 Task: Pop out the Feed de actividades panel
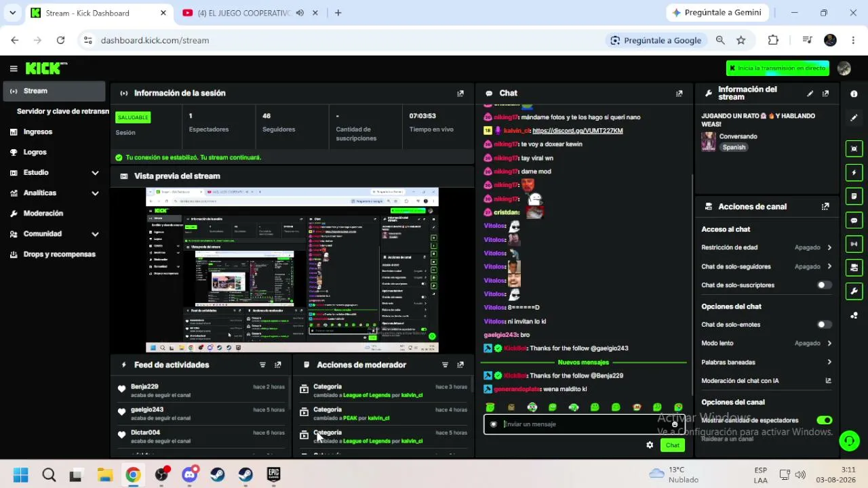(278, 365)
